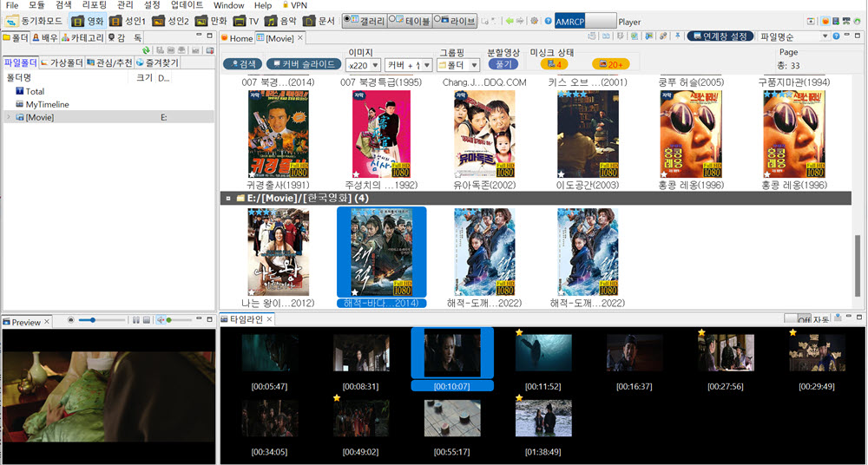The width and height of the screenshot is (868, 465).
Task: Switch to the 배우 actors tab
Action: tap(44, 37)
